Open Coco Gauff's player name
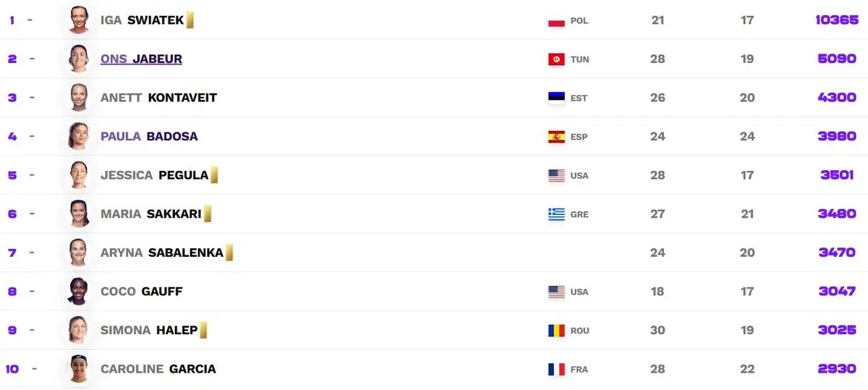 coord(141,291)
